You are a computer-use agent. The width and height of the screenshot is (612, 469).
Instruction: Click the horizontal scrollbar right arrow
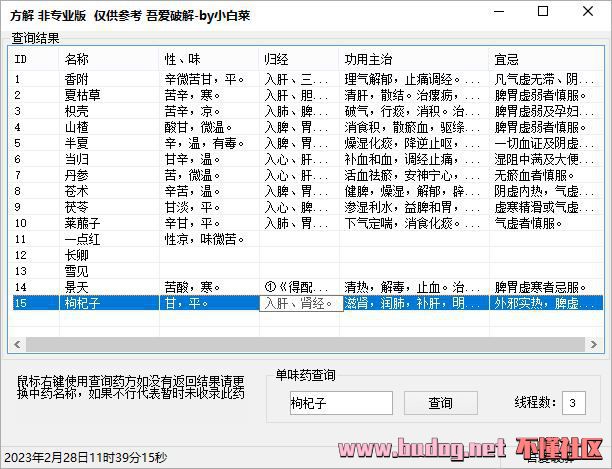(593, 344)
